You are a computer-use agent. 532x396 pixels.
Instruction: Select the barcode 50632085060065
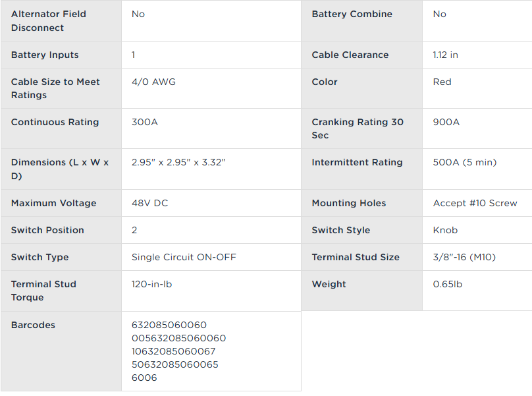[175, 364]
